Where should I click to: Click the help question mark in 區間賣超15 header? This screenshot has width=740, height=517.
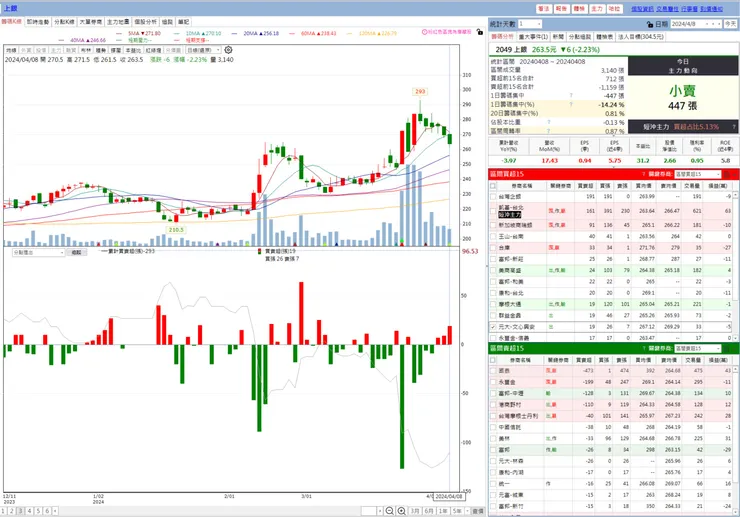644,348
